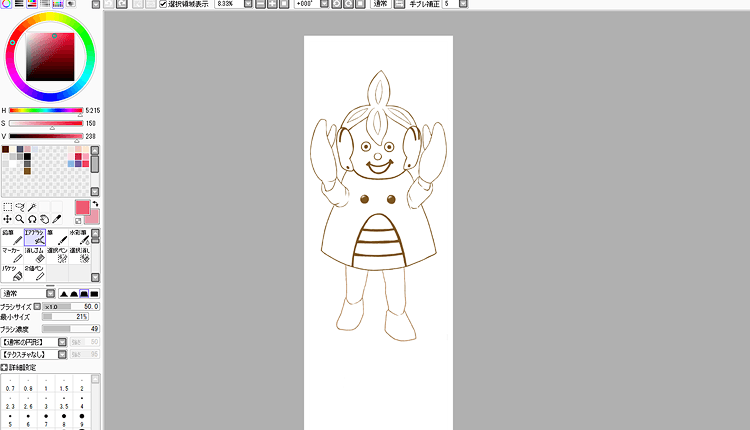
Task: Expand the 詳細設定 advanced settings
Action: [x=4, y=367]
